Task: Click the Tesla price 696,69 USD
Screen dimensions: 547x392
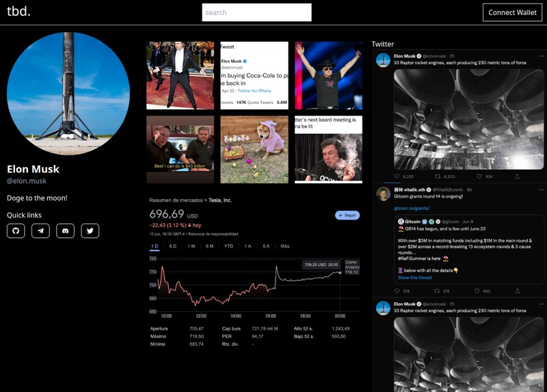Action: (x=174, y=214)
